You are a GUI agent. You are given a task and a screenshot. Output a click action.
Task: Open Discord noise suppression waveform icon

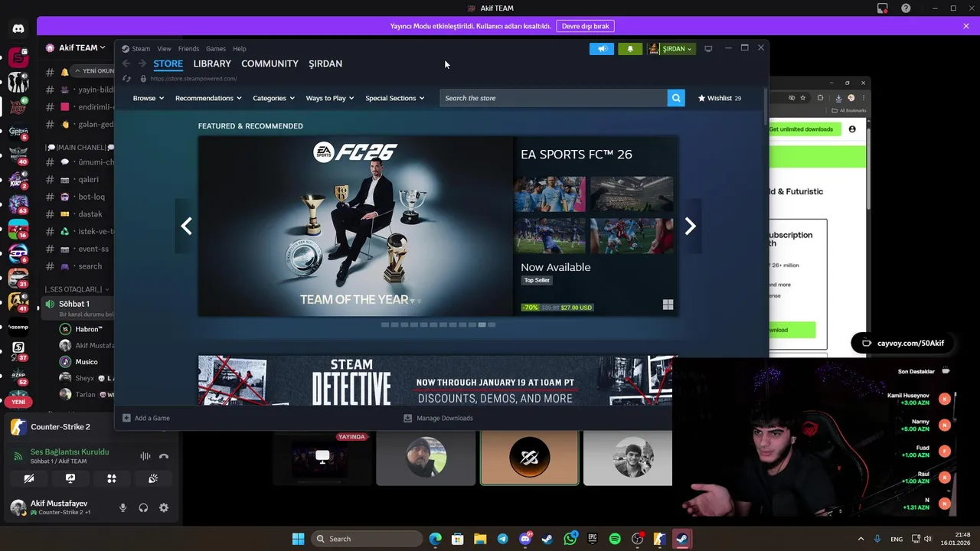[x=145, y=456]
